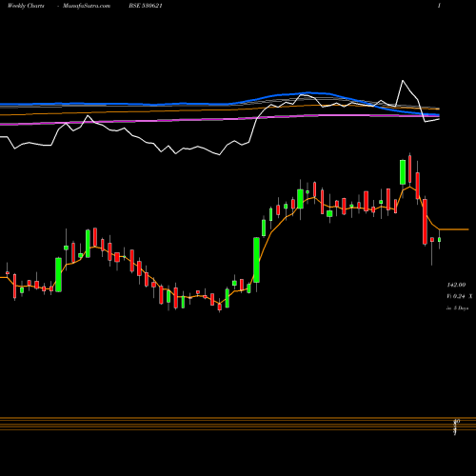Click the 'in 5 Days' text
Image resolution: width=476 pixels, height=476 pixels.
tap(457, 308)
